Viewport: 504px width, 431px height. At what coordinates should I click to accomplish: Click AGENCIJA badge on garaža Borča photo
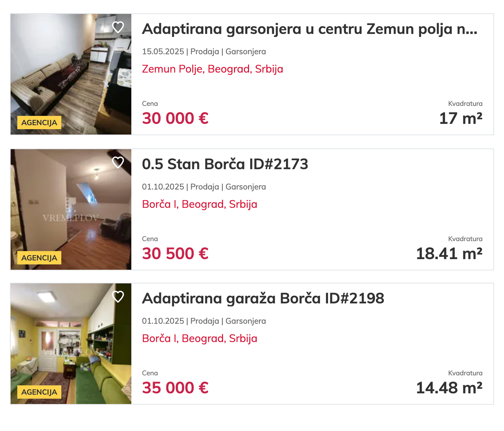pyautogui.click(x=39, y=392)
